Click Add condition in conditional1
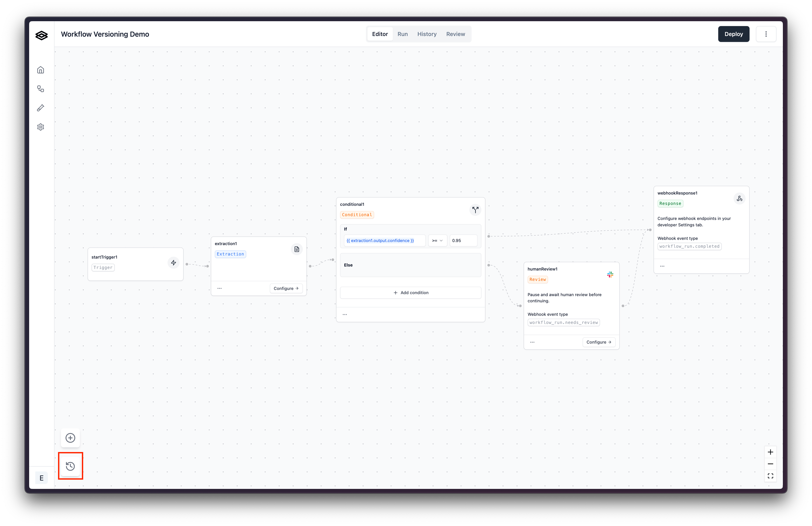The width and height of the screenshot is (812, 526). coord(410,293)
